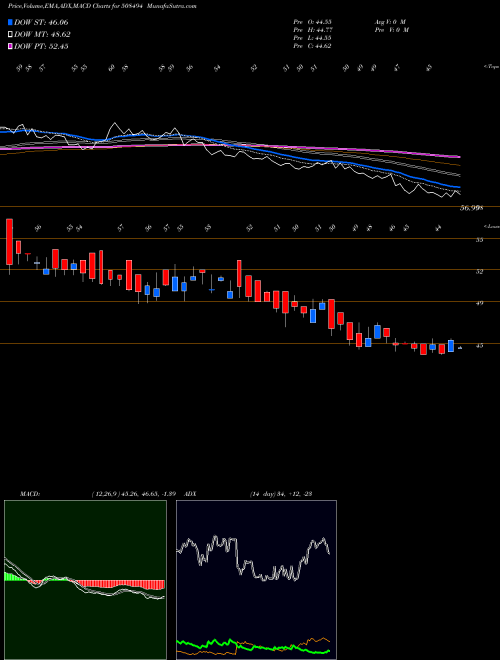
Task: Click the 'Pre L: 44.55' value
Action: [x=312, y=38]
